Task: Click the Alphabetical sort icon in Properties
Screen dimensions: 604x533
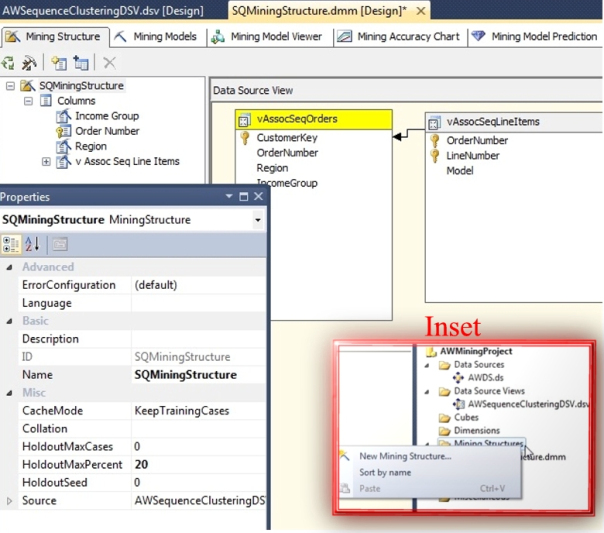Action: pos(32,244)
